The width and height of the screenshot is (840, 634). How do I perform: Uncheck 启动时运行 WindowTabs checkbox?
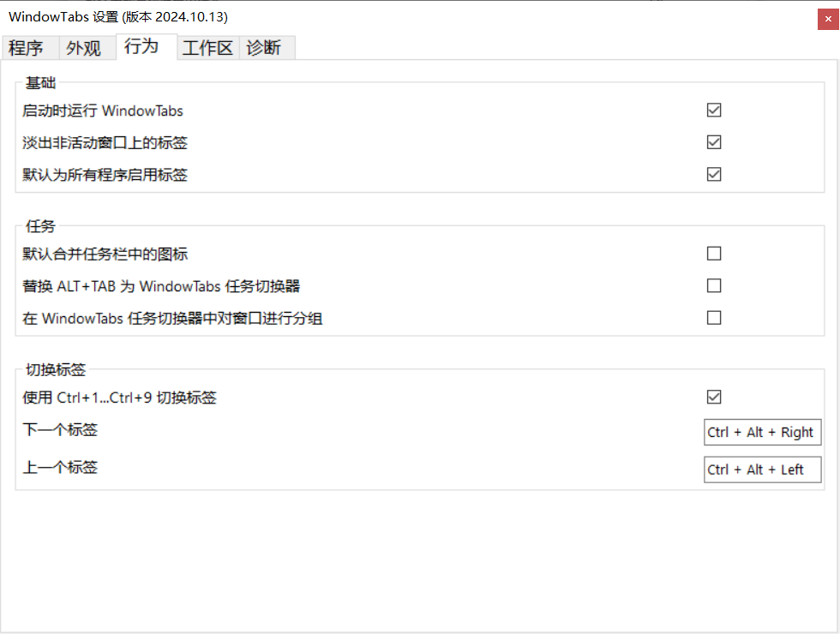pos(714,111)
